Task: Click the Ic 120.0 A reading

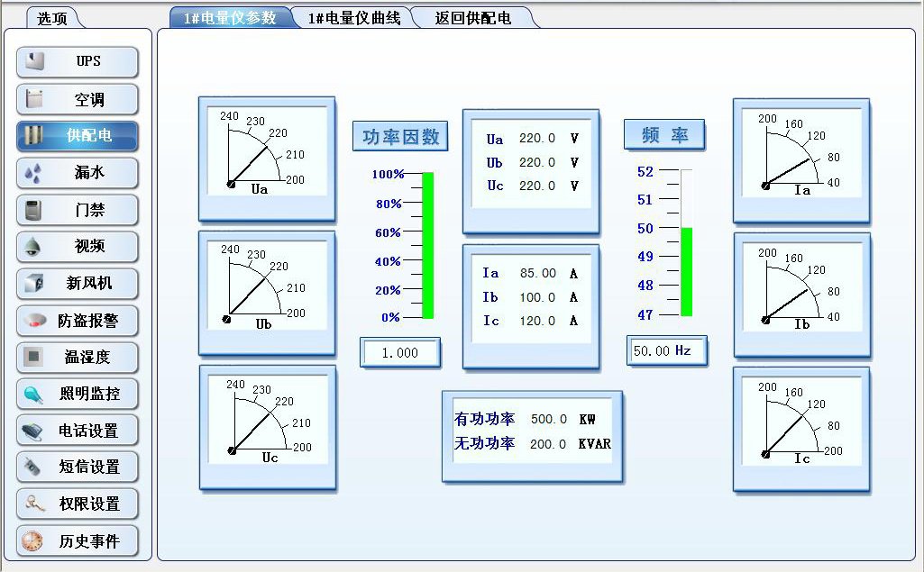Action: coord(530,321)
